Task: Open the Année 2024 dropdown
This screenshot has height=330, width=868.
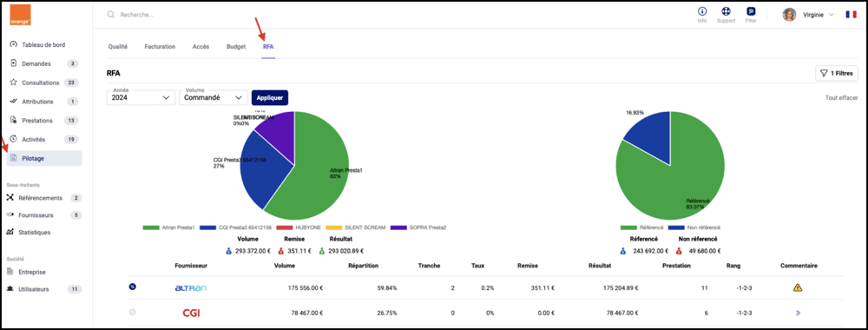Action: (x=141, y=97)
